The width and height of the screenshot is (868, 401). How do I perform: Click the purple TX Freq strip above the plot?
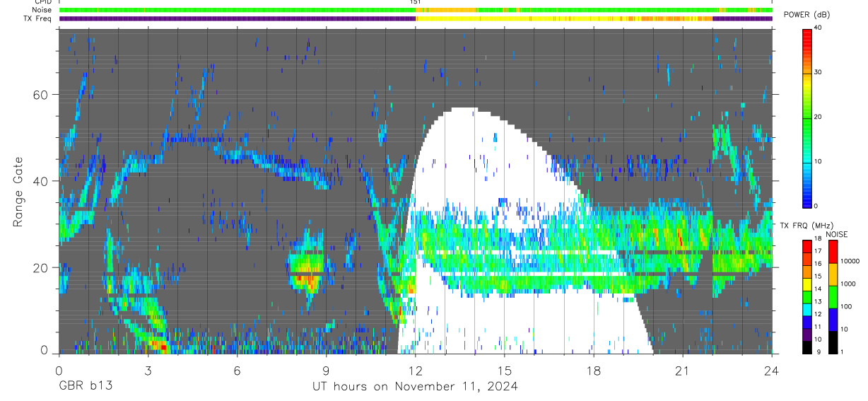(x=237, y=18)
